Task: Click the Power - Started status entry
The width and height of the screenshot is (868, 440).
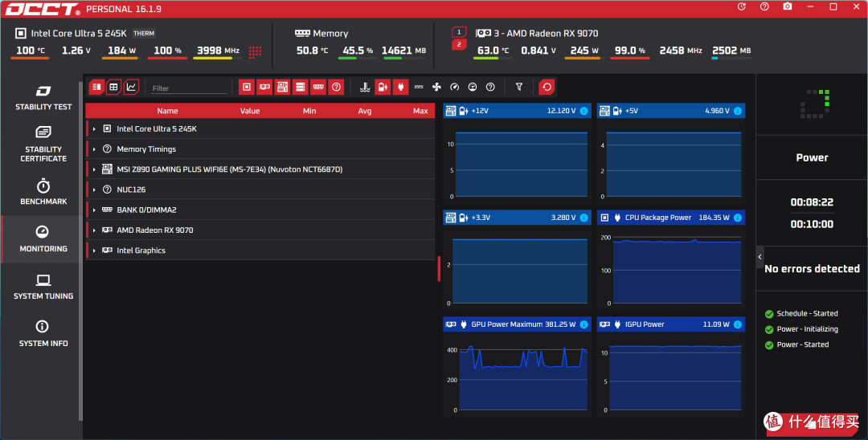Action: (796, 344)
